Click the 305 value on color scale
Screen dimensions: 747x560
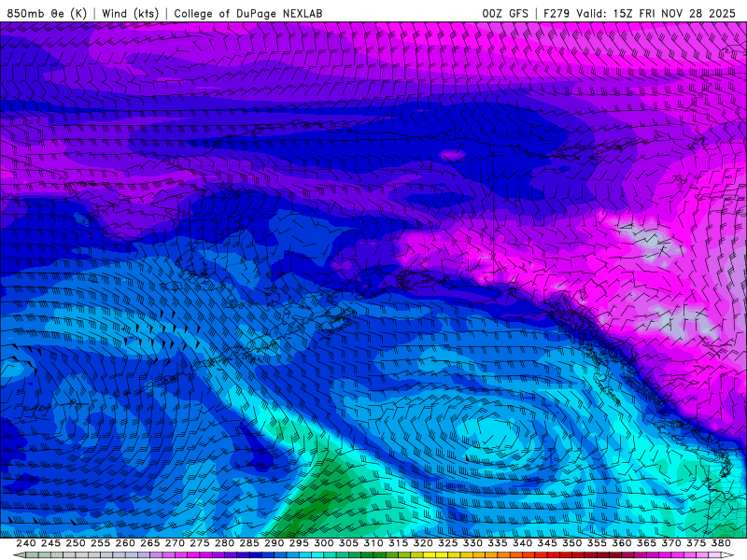[348, 543]
